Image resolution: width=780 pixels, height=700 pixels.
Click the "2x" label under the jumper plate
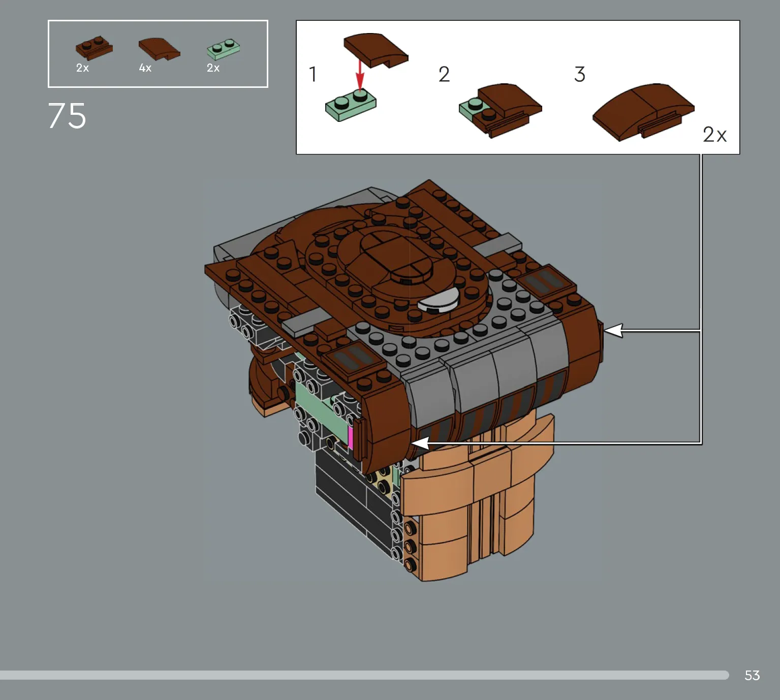(82, 68)
